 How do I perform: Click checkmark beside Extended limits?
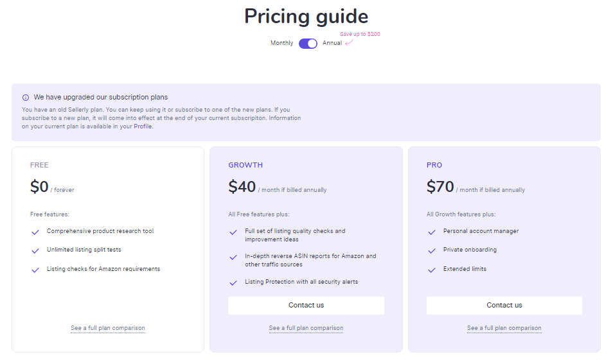coord(432,270)
